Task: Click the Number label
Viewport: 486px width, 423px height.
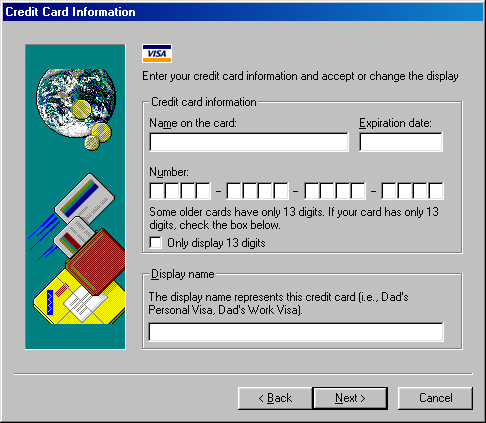Action: pos(169,172)
